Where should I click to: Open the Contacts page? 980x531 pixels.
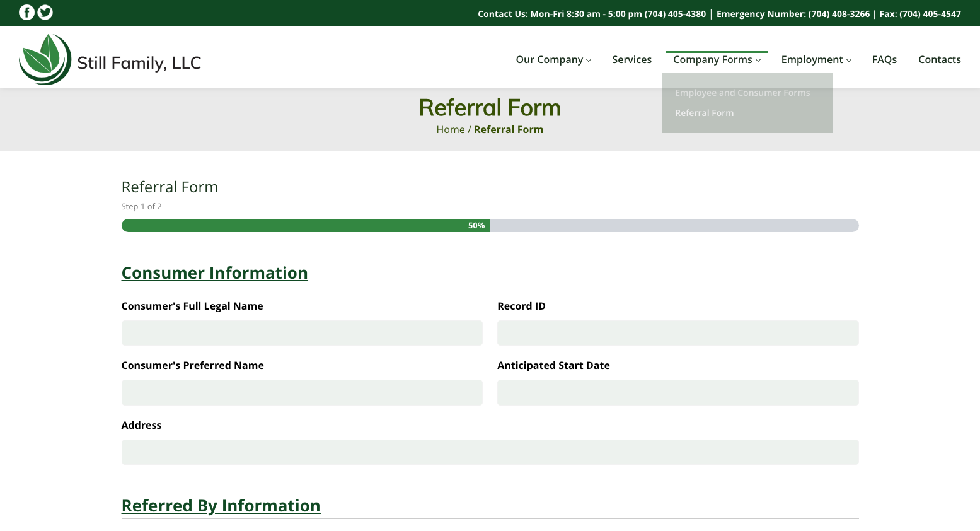point(939,59)
